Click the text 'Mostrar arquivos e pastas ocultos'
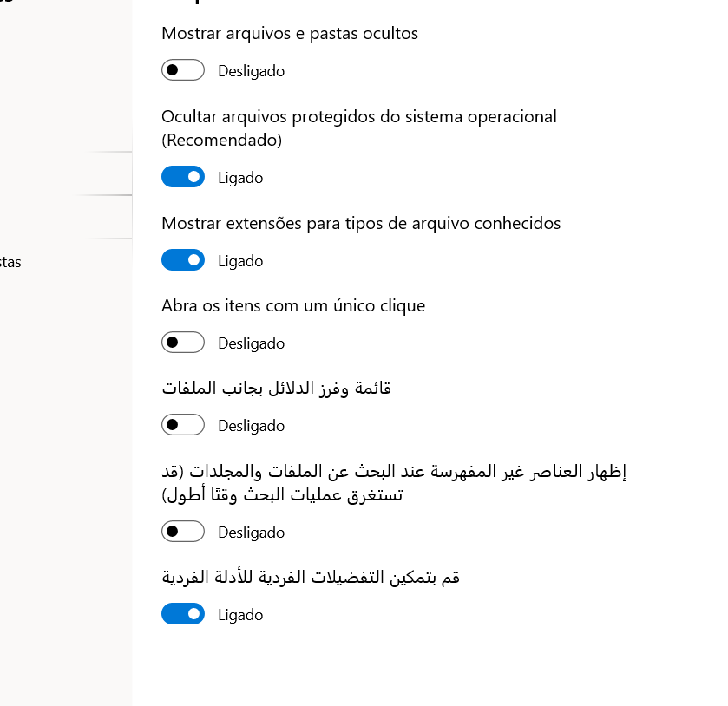Screen dimensions: 728x706 289,34
